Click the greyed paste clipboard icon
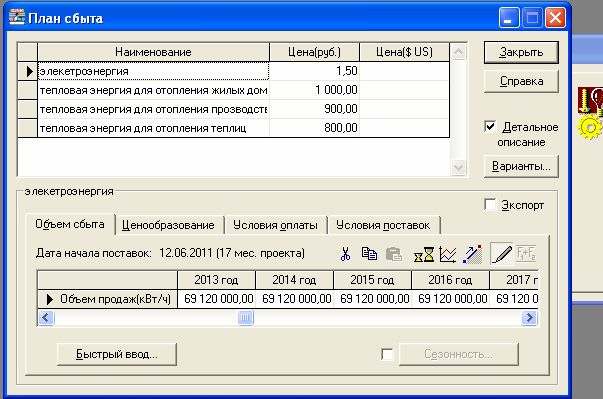This screenshot has height=399, width=603. pos(394,254)
